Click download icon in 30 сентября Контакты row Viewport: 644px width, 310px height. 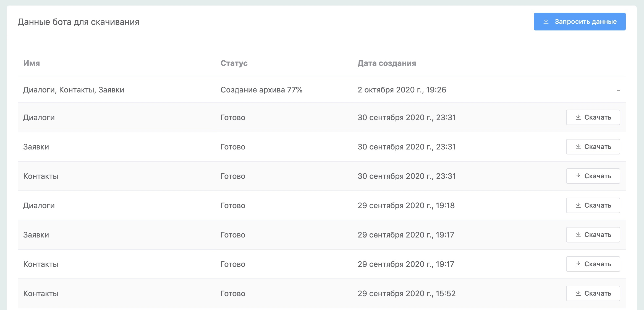tap(578, 176)
